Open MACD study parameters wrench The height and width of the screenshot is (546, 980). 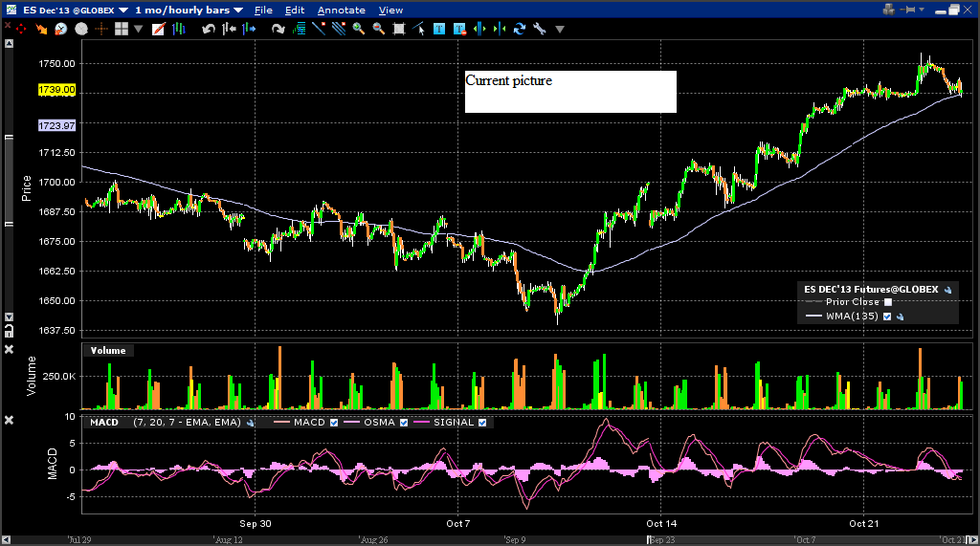[x=251, y=423]
